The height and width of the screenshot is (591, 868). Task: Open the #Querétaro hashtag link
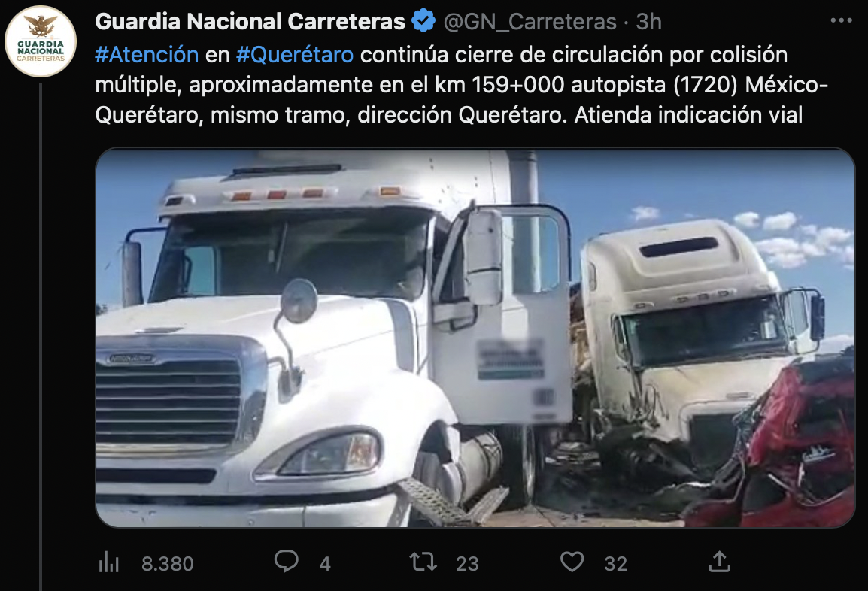[295, 55]
